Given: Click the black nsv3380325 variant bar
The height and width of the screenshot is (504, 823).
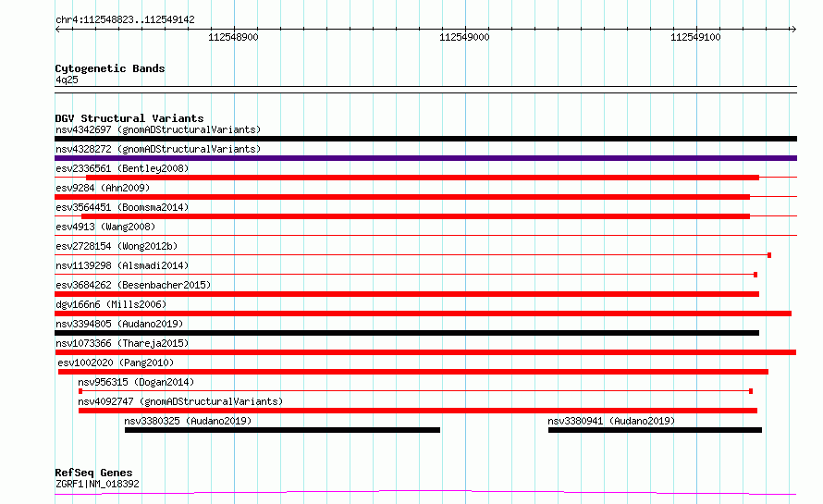Looking at the screenshot, I should tap(282, 430).
